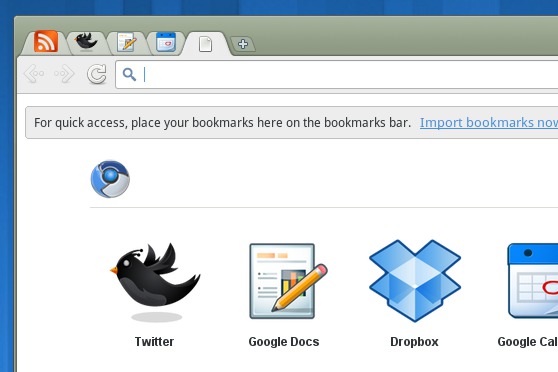Click the Google Docs app label
This screenshot has width=558, height=372.
[284, 342]
